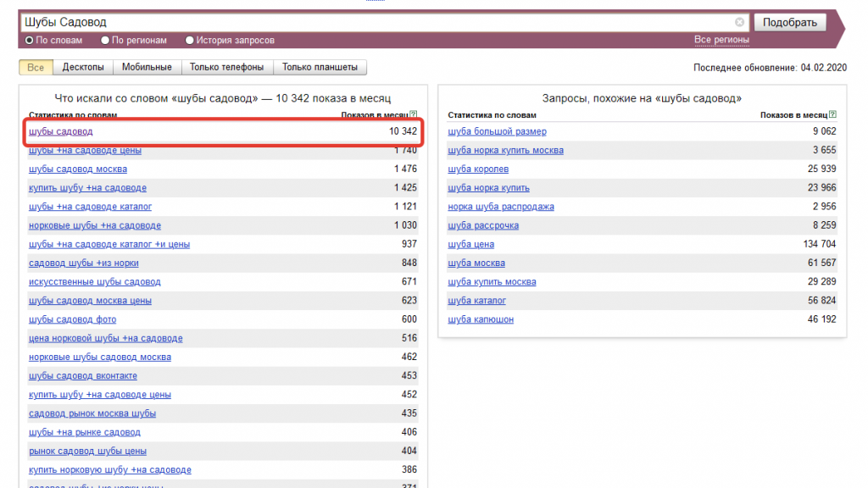The height and width of the screenshot is (488, 868).
Task: Open 'норка шуба распродажа' similar query
Action: point(501,207)
